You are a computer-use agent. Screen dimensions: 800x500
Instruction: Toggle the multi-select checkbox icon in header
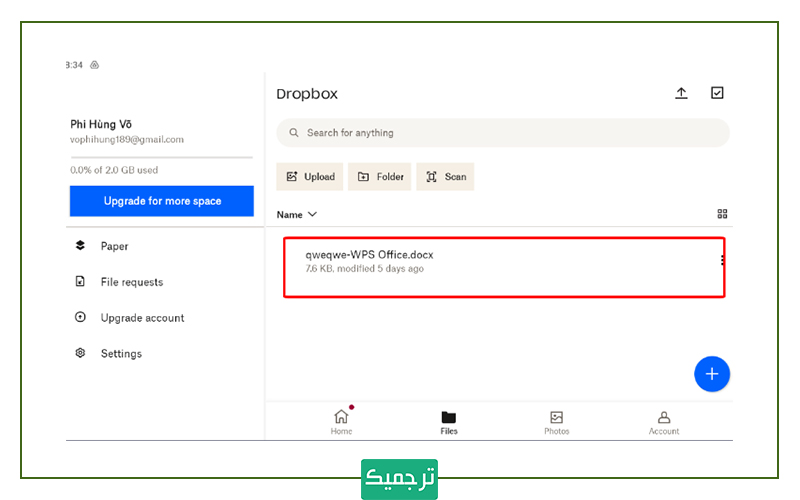pyautogui.click(x=717, y=93)
